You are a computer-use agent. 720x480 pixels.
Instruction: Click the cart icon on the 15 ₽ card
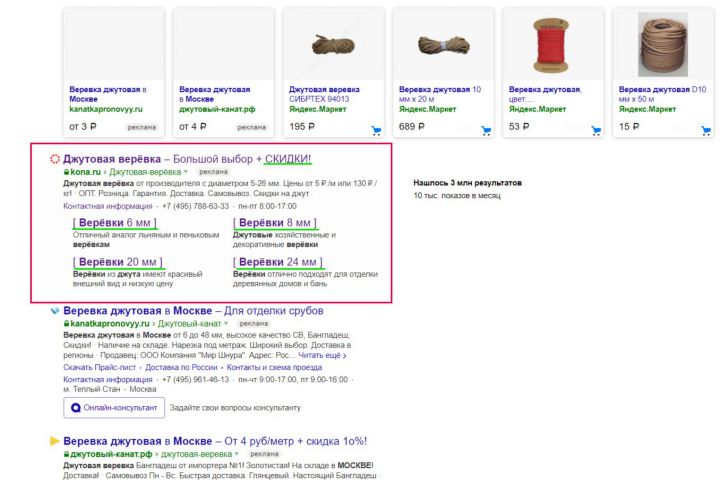(x=706, y=131)
